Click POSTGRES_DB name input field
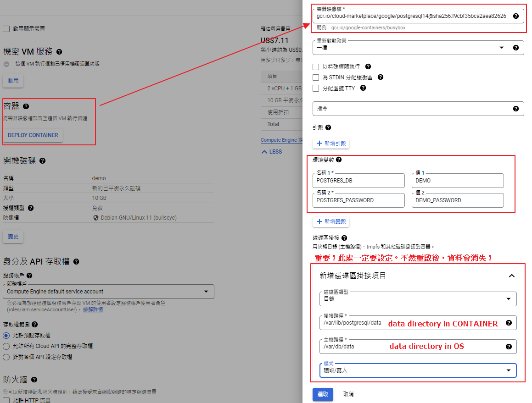The height and width of the screenshot is (403, 532). [x=358, y=181]
